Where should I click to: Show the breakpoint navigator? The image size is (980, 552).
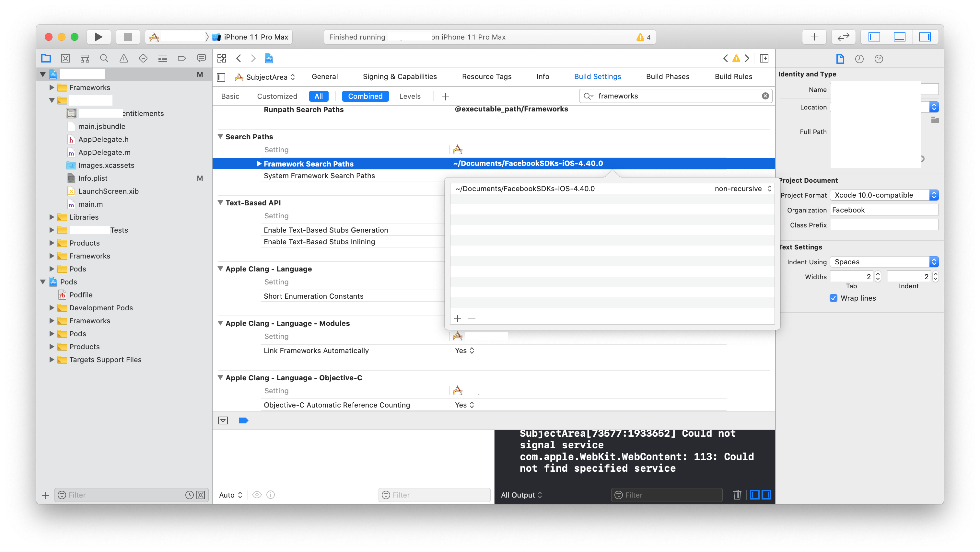[x=182, y=58]
